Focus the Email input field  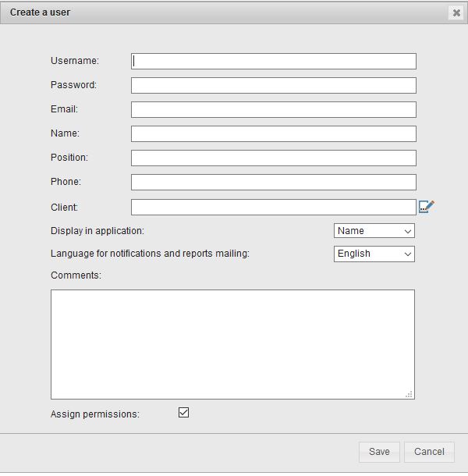tap(274, 109)
